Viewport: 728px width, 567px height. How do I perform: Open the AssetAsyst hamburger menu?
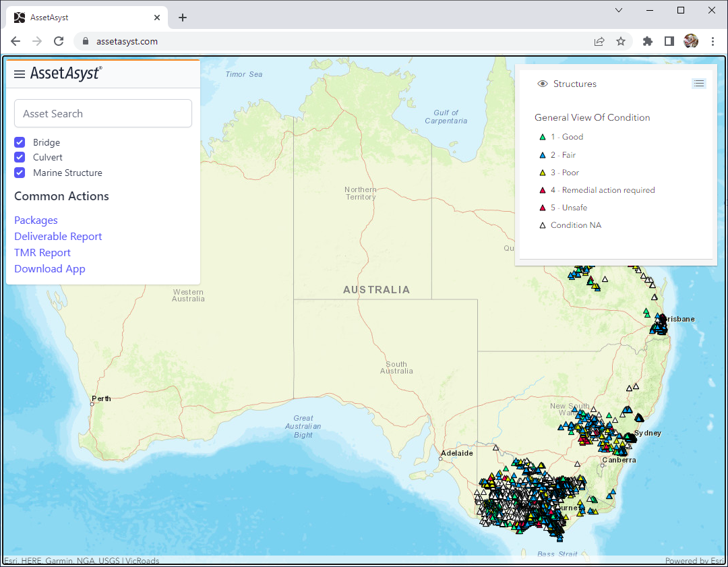click(20, 74)
